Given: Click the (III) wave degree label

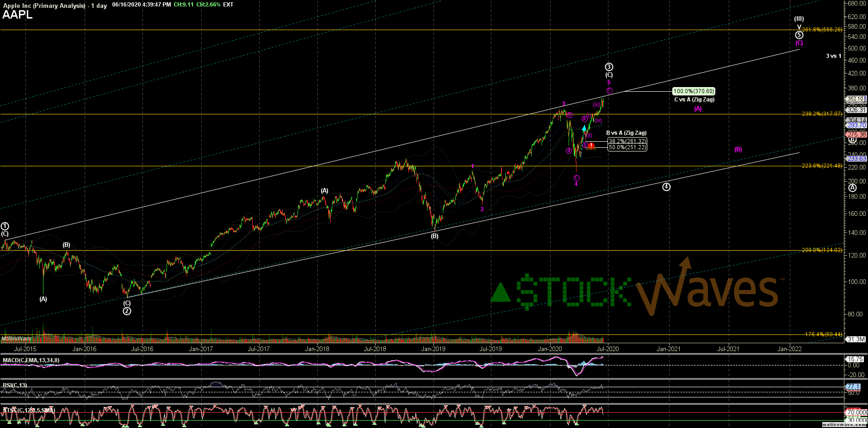Looking at the screenshot, I should pos(799,19).
